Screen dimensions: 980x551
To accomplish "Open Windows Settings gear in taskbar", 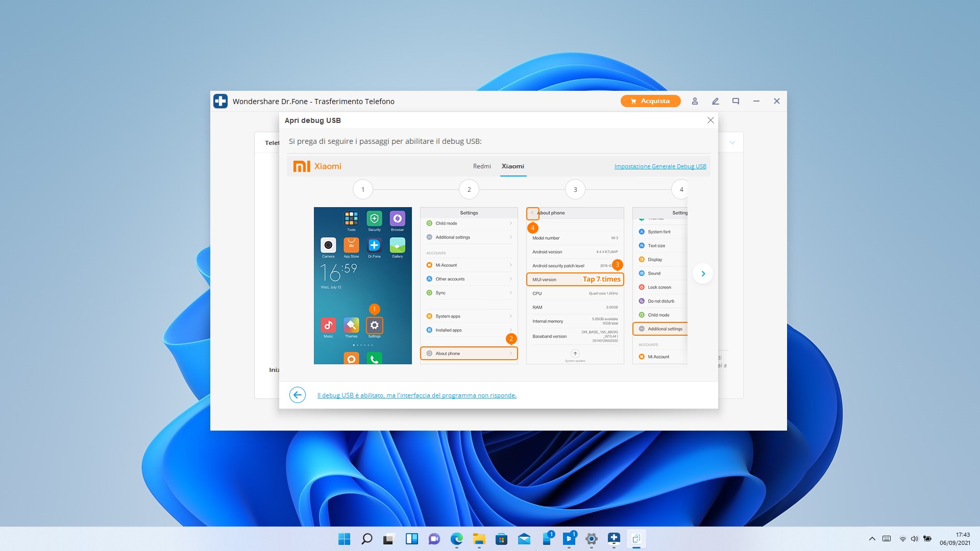I will [592, 539].
